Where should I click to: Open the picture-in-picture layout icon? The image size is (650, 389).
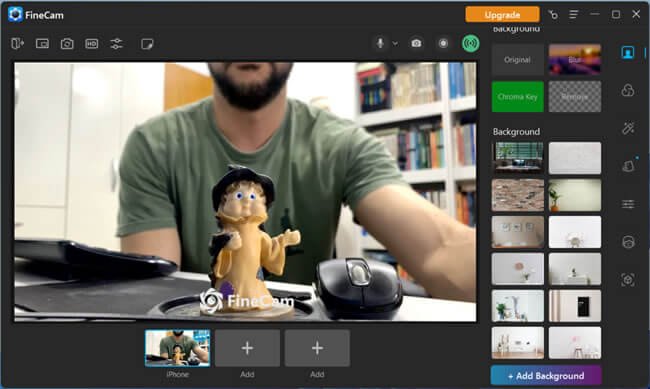[x=42, y=44]
